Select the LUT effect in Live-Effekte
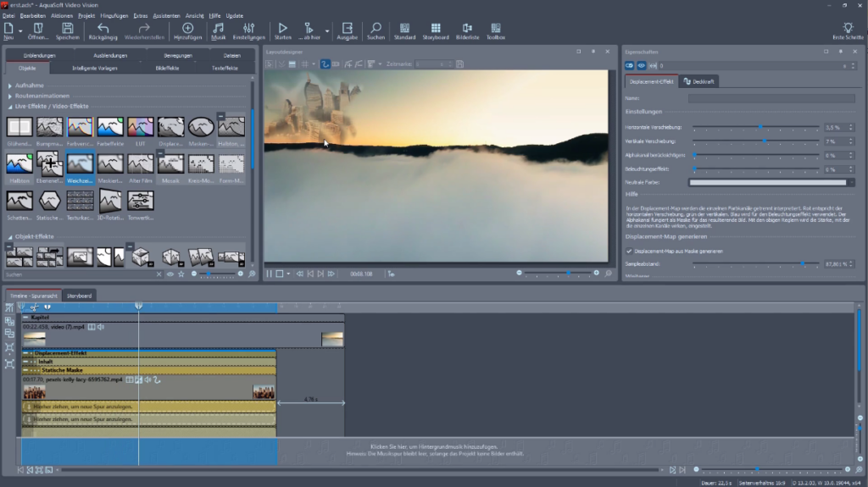The width and height of the screenshot is (868, 487). coord(140,127)
